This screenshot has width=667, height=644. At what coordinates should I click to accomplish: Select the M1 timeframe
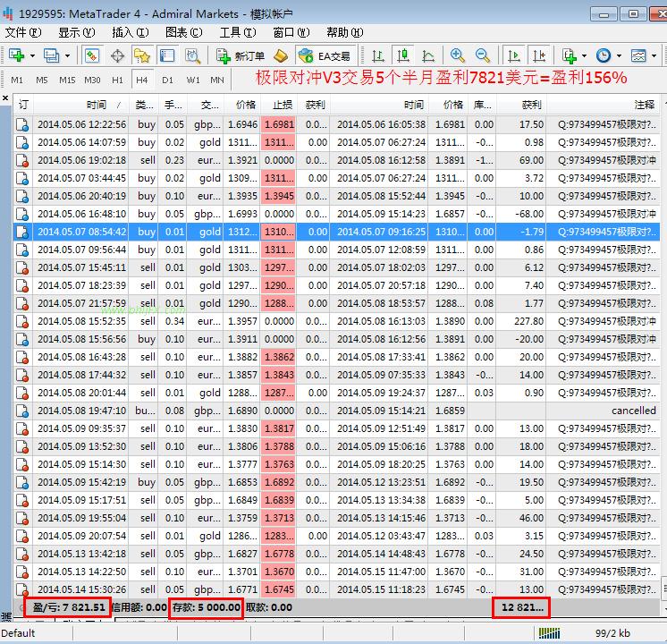pyautogui.click(x=17, y=80)
